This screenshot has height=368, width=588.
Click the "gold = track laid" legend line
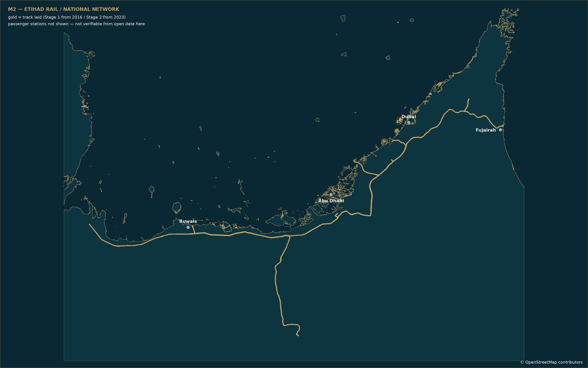pos(67,17)
